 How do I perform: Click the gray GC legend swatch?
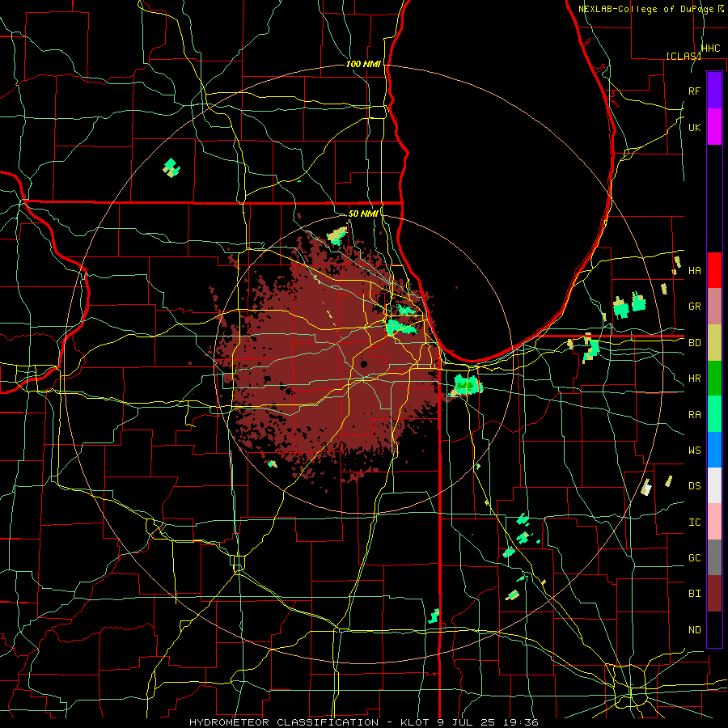(714, 557)
